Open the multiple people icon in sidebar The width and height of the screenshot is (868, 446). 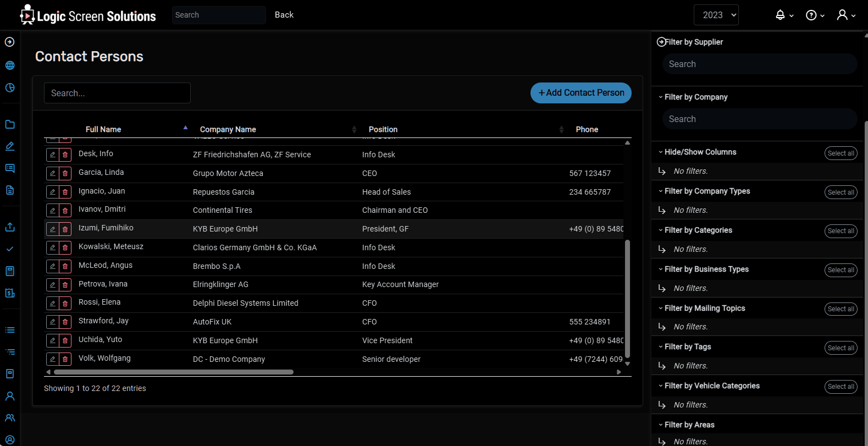click(x=9, y=418)
